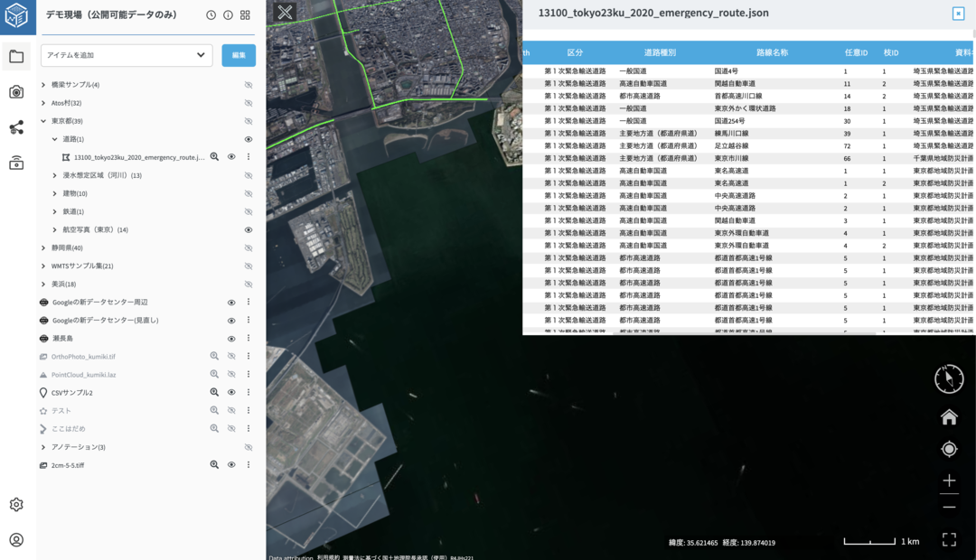Open history clock icon in panel header

point(211,15)
